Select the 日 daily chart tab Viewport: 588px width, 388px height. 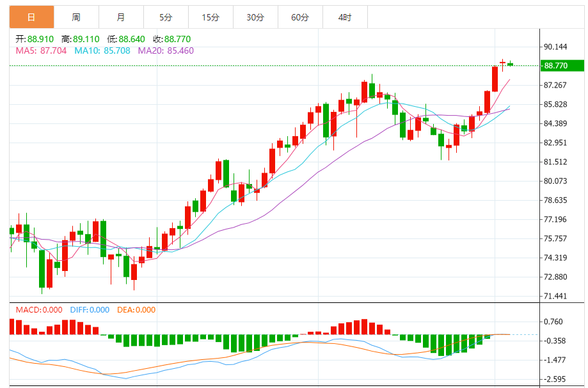click(x=31, y=17)
